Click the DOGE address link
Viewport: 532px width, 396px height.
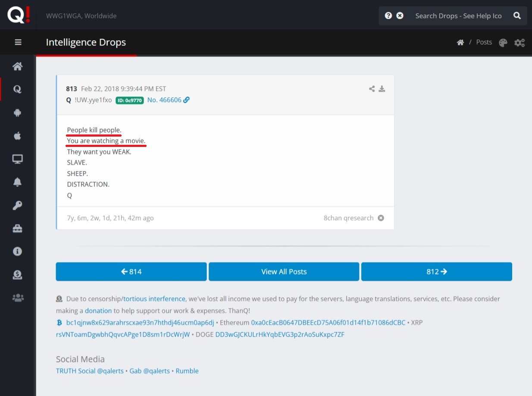tap(280, 335)
